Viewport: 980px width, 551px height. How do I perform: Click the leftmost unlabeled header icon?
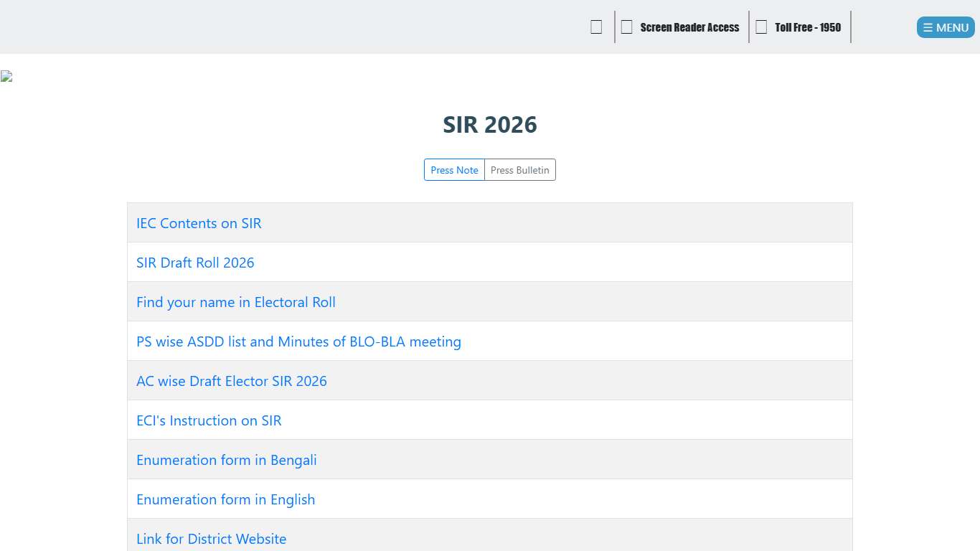pyautogui.click(x=596, y=27)
